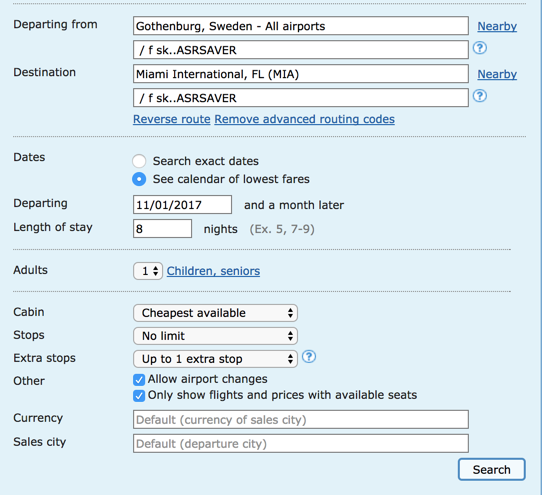Remove advanced routing codes via link

tap(304, 119)
